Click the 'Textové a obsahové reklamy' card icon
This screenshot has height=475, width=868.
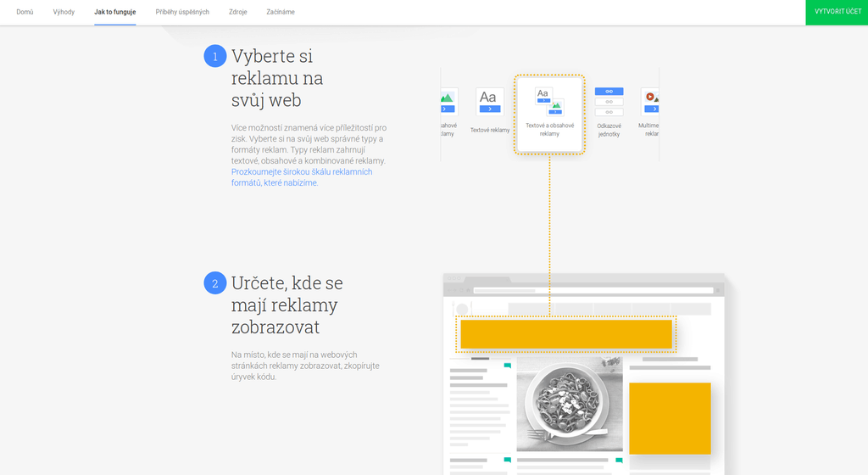[x=549, y=101]
